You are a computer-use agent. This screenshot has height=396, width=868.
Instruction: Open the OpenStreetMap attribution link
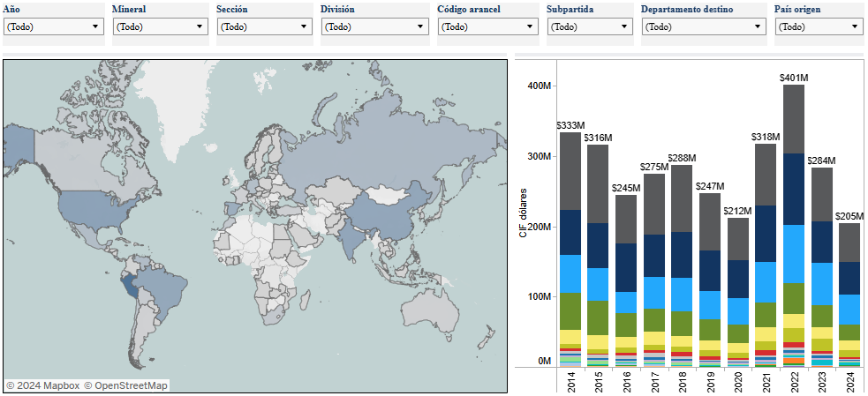(125, 385)
